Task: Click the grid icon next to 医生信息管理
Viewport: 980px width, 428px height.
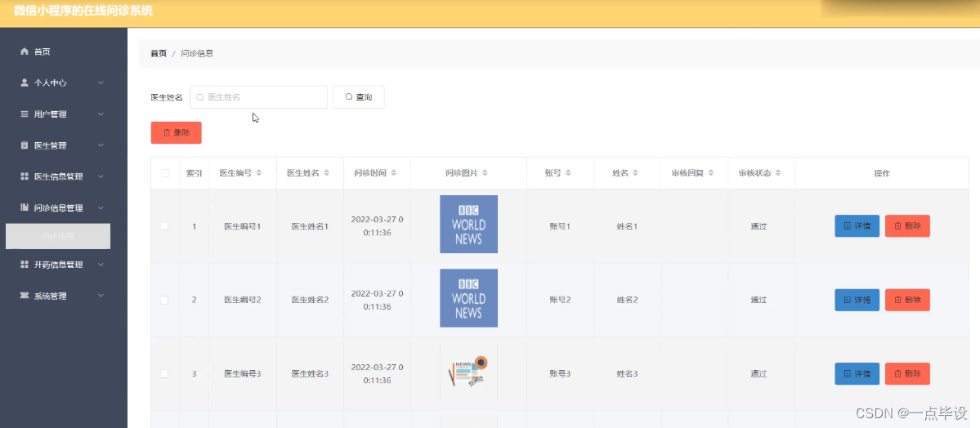Action: click(25, 176)
